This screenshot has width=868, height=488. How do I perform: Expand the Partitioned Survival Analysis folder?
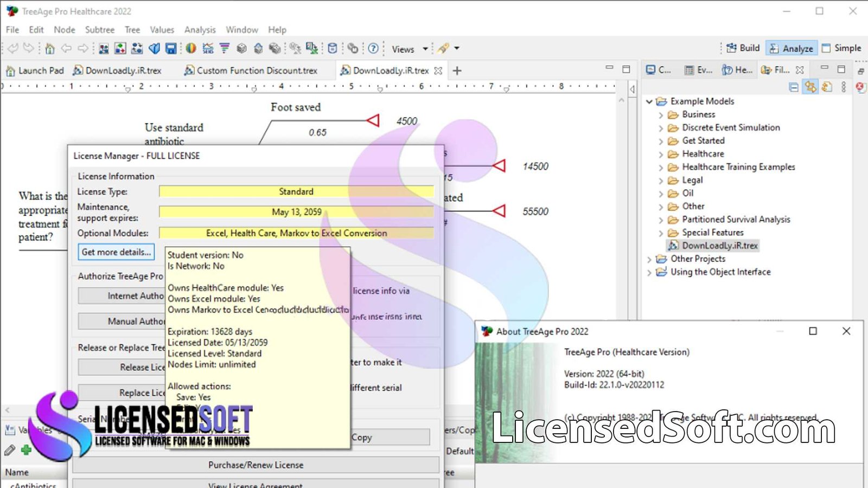coord(661,220)
